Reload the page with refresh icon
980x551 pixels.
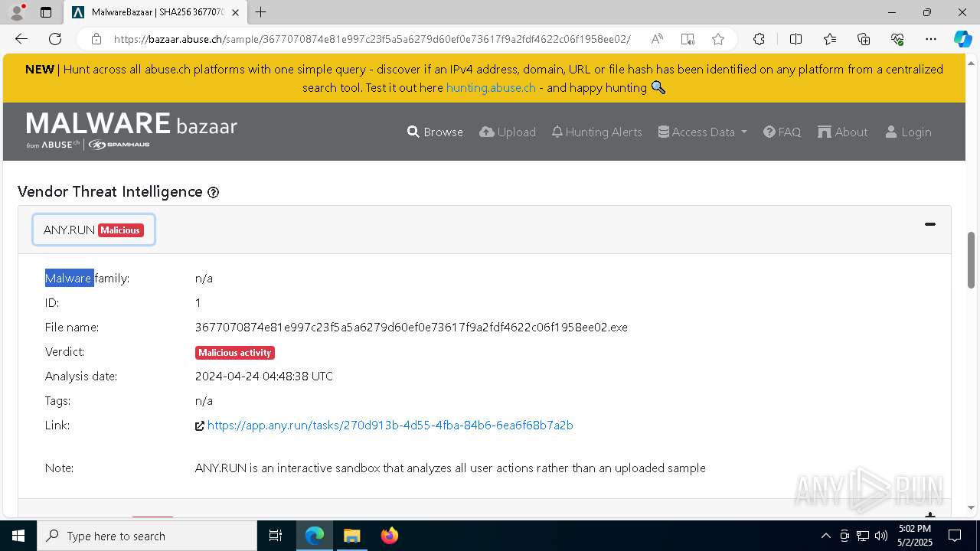(x=55, y=39)
